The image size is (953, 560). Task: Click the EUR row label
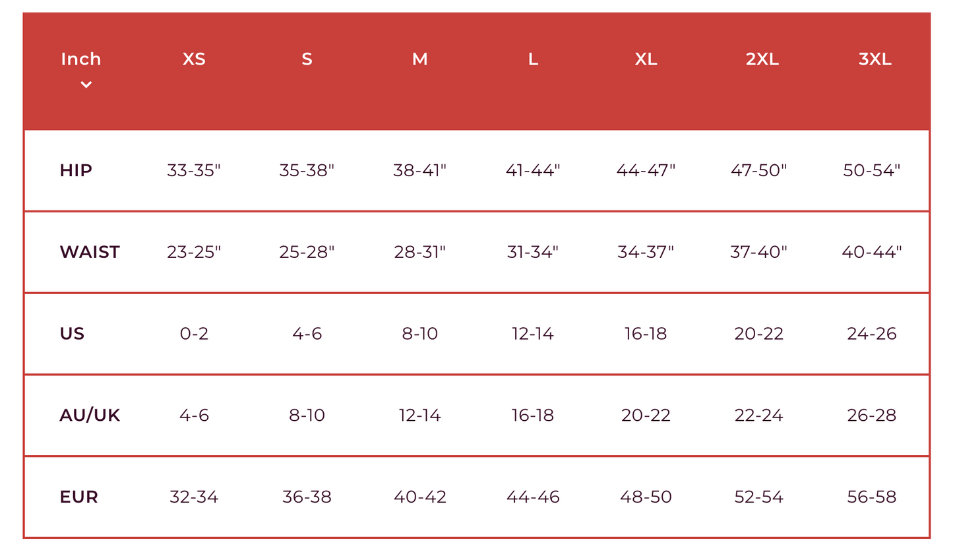[x=78, y=497]
